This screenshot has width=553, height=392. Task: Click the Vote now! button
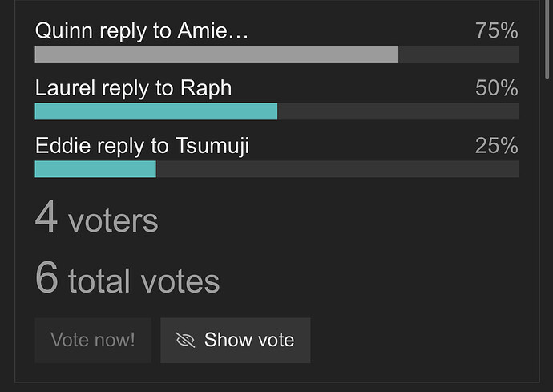93,340
